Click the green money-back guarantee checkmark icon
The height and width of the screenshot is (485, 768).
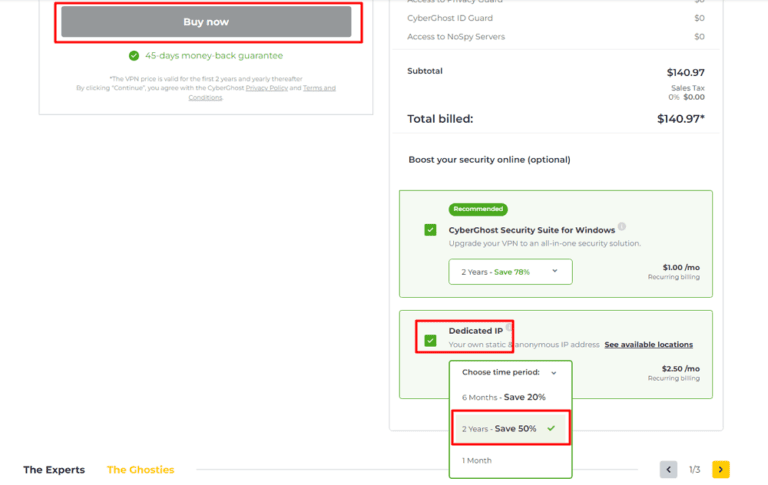[x=134, y=56]
